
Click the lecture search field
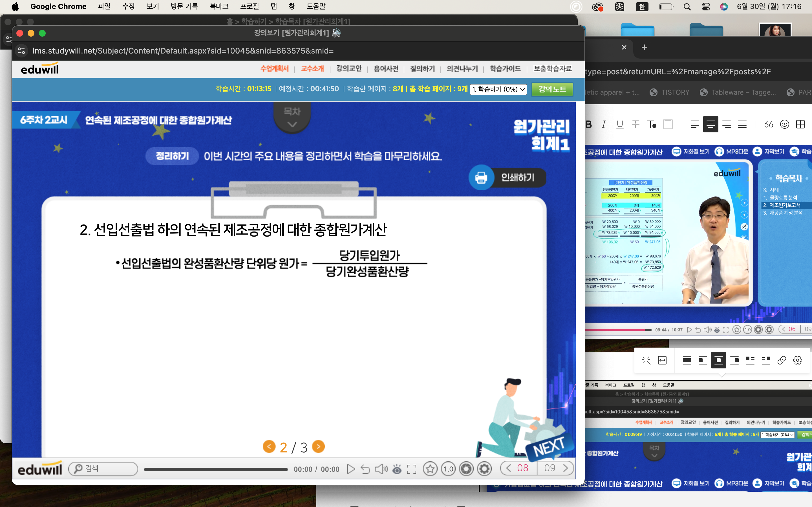coord(103,468)
